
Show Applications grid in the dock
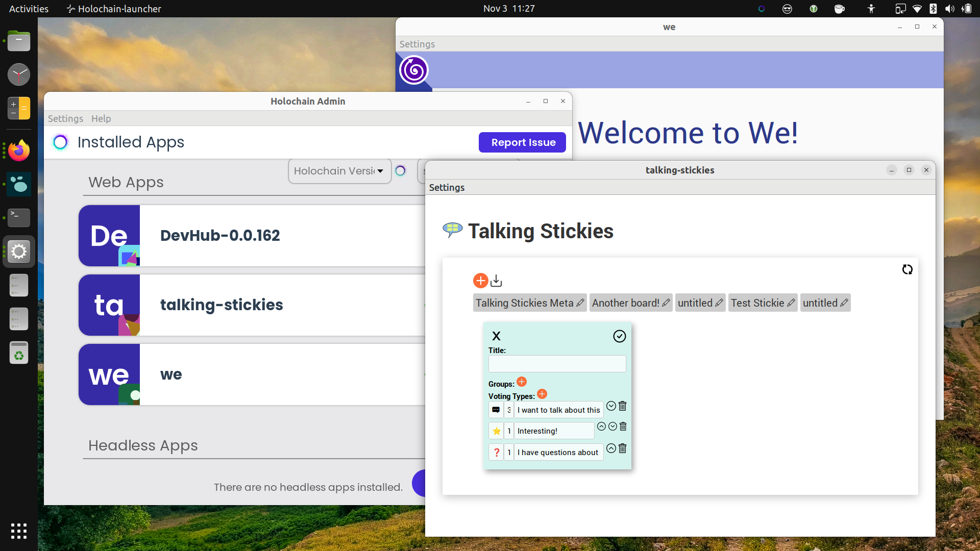19,531
